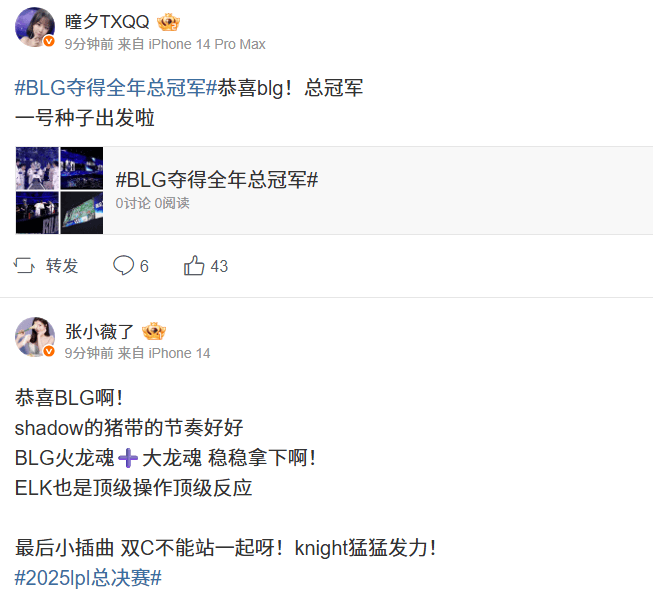Image resolution: width=653 pixels, height=592 pixels.
Task: Click the like count 43
Action: pos(219,266)
